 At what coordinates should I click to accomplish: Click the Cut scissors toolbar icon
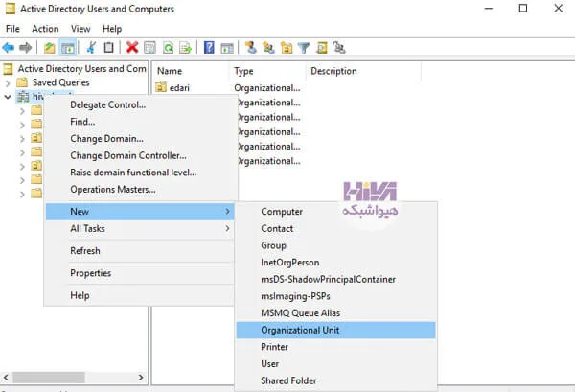point(91,48)
